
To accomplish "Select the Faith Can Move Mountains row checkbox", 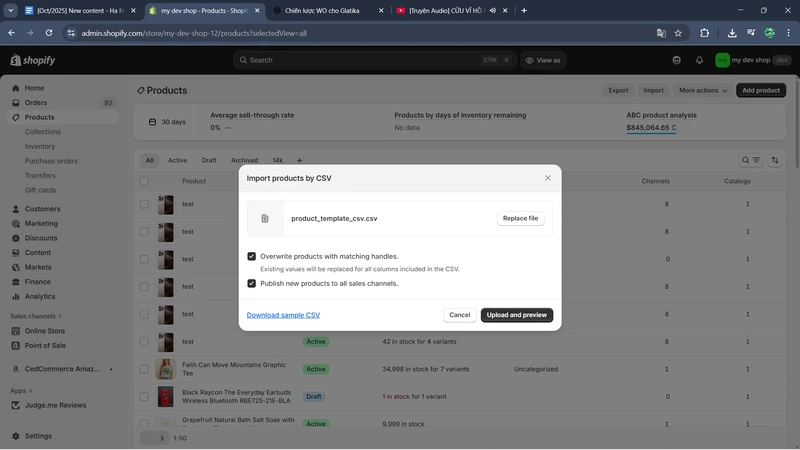I will tap(144, 369).
